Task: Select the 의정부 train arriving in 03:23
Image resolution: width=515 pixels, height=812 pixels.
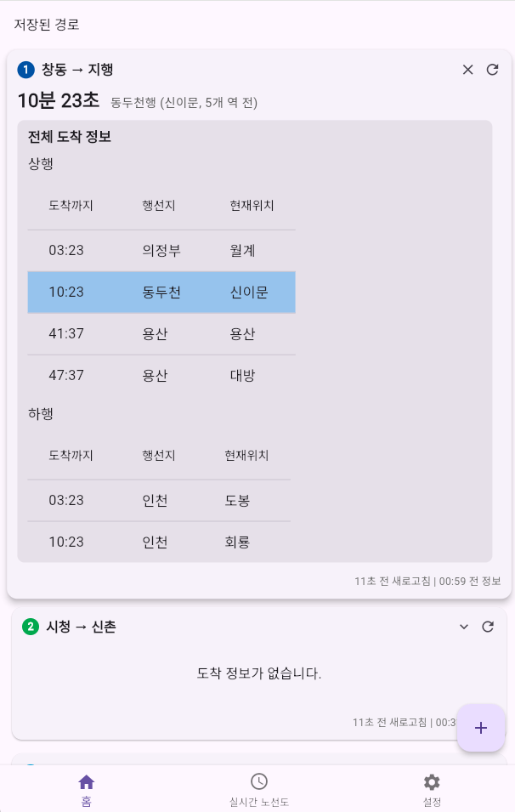Action: coord(162,250)
